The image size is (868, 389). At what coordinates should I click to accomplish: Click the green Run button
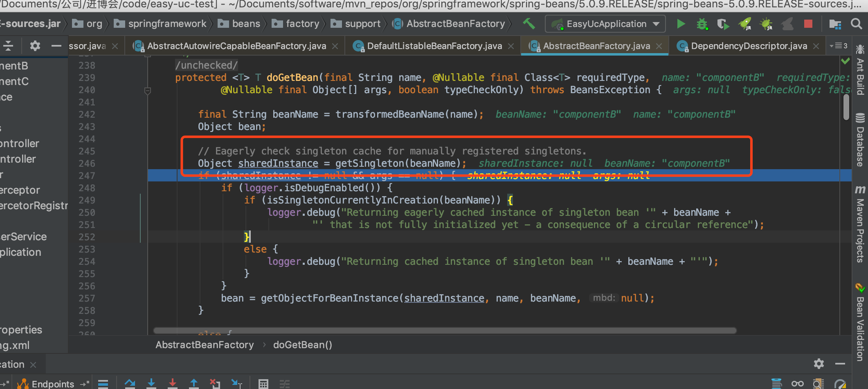681,24
